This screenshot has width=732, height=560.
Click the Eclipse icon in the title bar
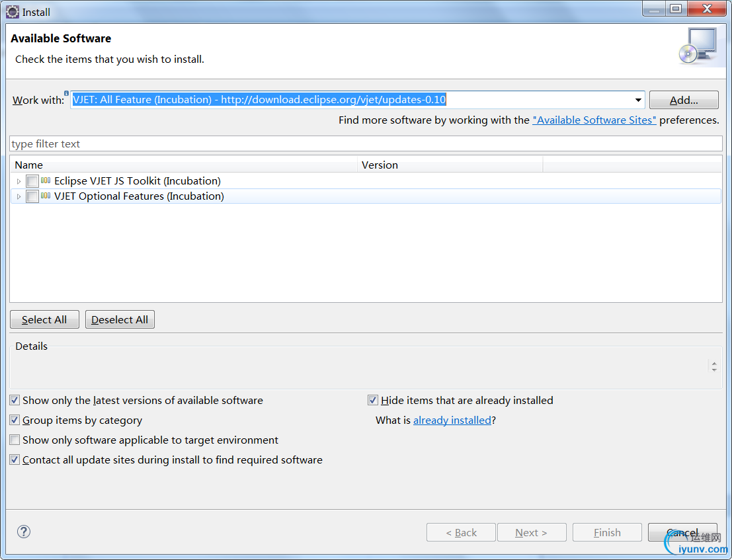pyautogui.click(x=13, y=12)
